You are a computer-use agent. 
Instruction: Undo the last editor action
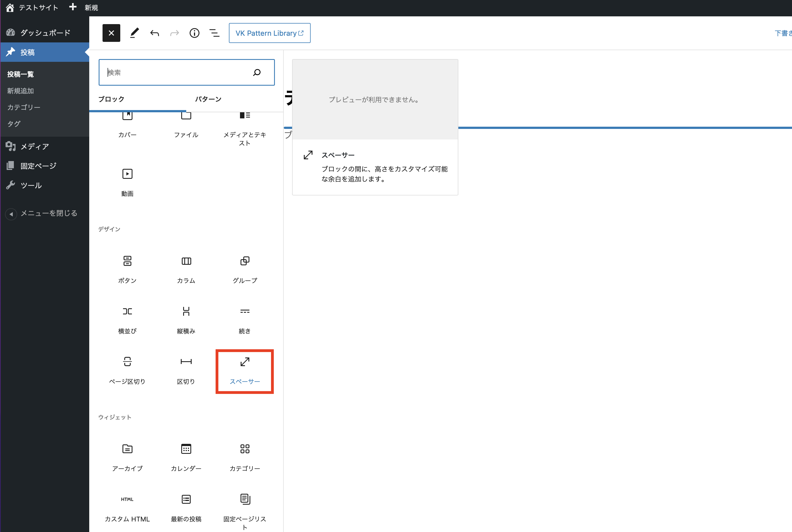click(x=155, y=33)
